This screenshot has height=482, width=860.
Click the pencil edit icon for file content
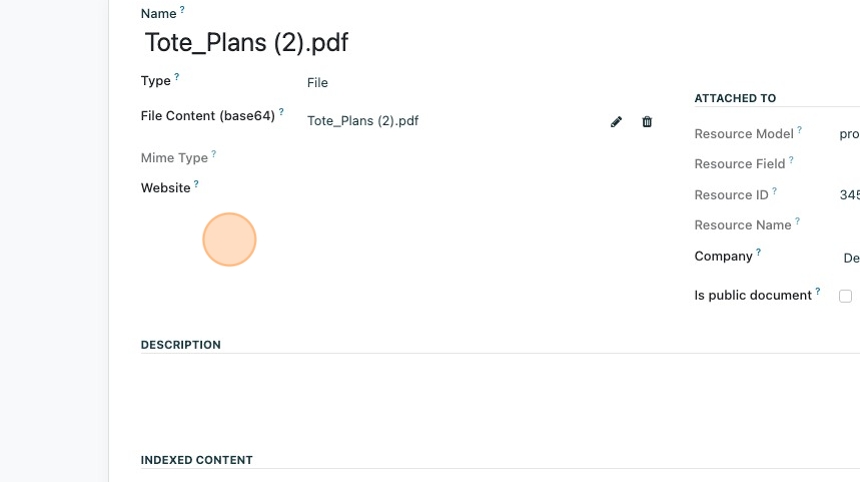pyautogui.click(x=616, y=122)
